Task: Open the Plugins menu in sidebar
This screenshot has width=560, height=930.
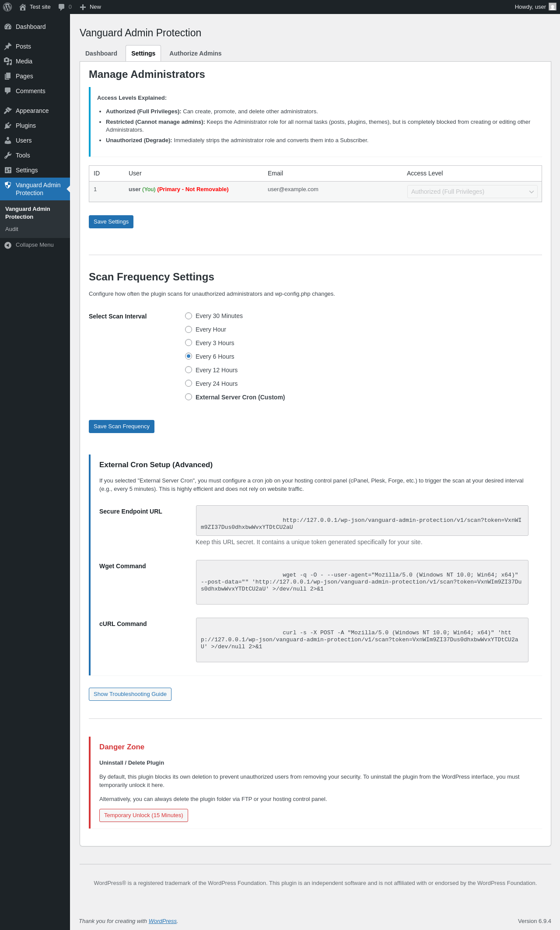Action: (x=35, y=126)
